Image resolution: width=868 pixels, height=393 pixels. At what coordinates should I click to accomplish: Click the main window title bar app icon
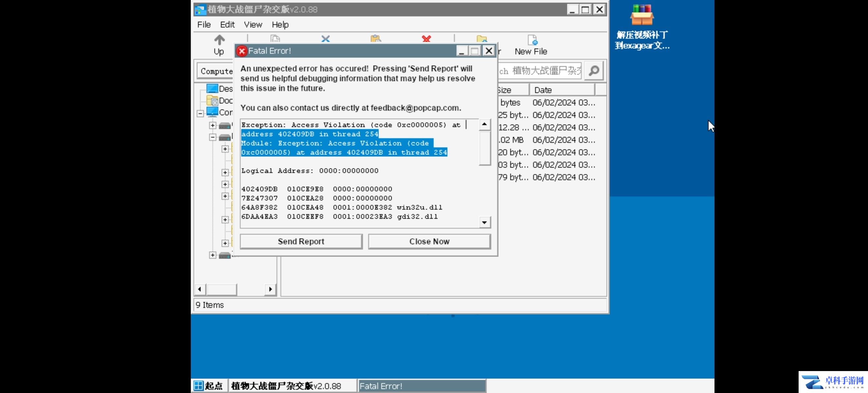[200, 9]
